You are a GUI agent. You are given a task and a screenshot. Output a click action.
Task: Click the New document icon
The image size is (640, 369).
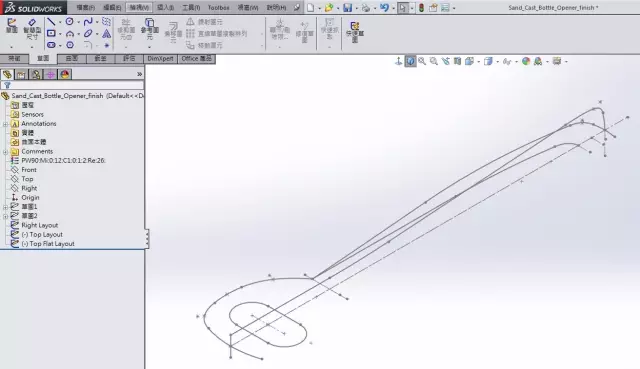click(x=310, y=7)
